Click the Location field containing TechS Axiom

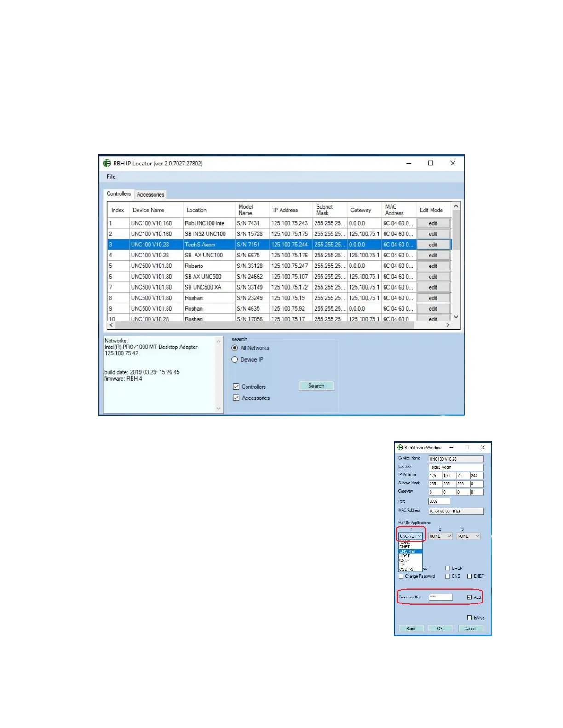pyautogui.click(x=456, y=467)
